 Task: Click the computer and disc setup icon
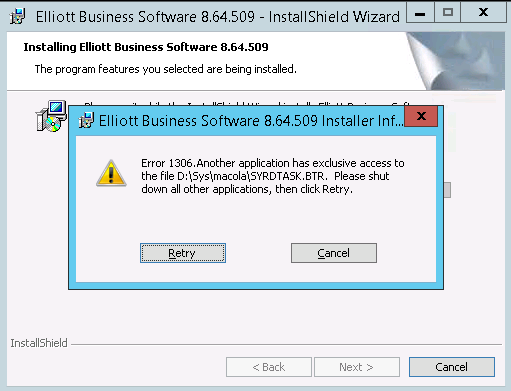click(51, 116)
